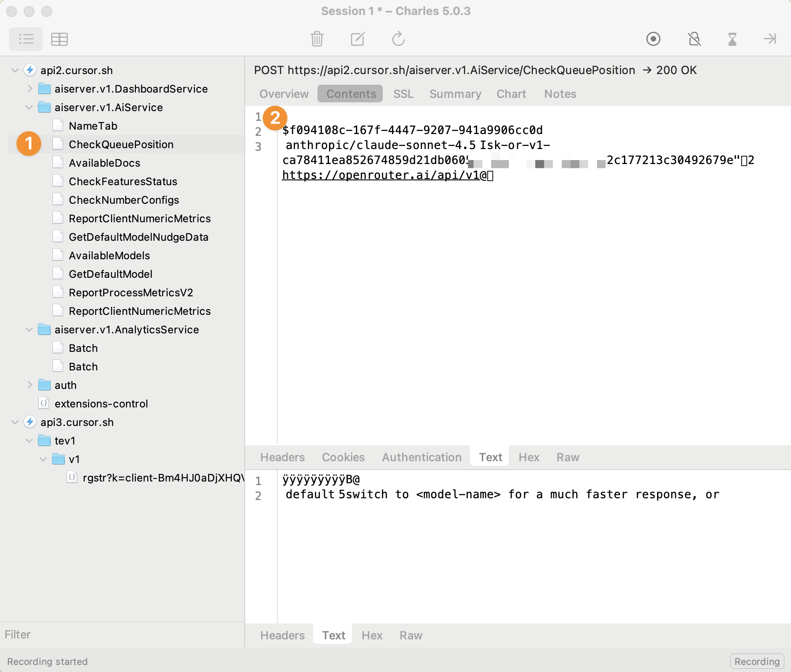Switch request pane to Hex tab
The height and width of the screenshot is (672, 791).
529,457
